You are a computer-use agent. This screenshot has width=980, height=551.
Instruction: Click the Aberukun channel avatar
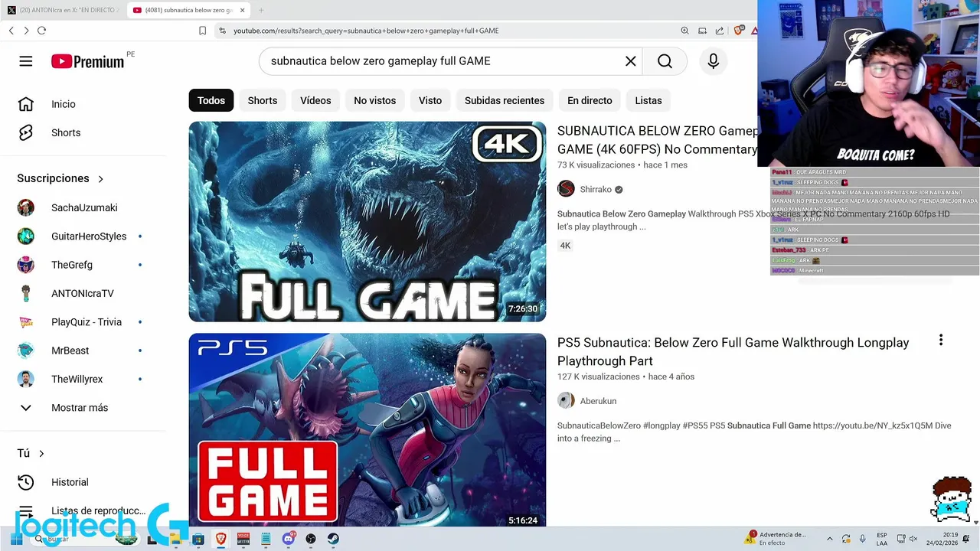pyautogui.click(x=566, y=400)
